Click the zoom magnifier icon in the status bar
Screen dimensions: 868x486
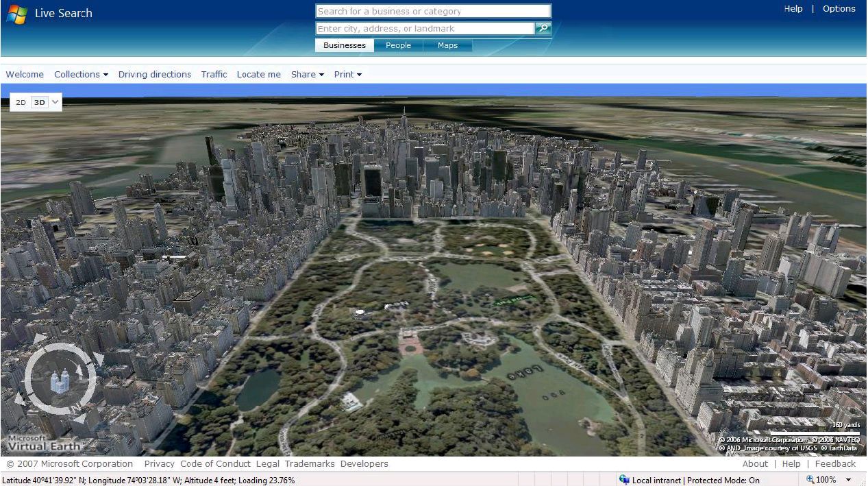pos(811,479)
